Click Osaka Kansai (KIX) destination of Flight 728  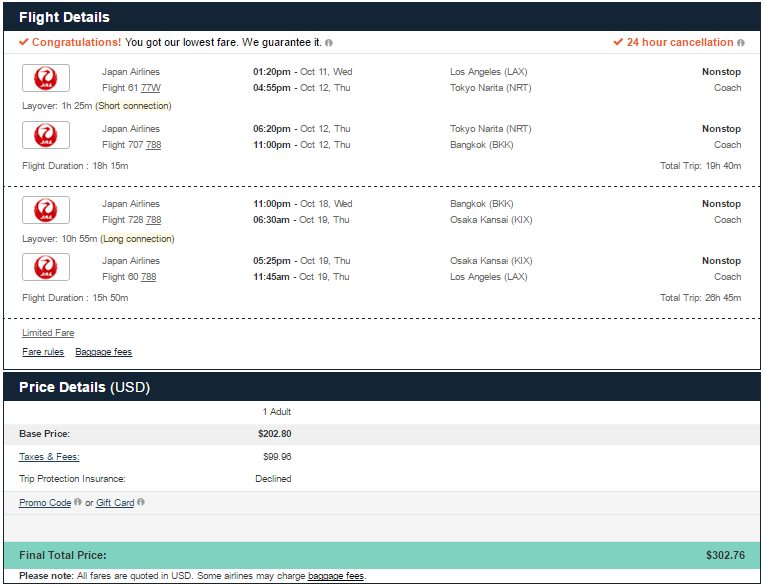(491, 220)
